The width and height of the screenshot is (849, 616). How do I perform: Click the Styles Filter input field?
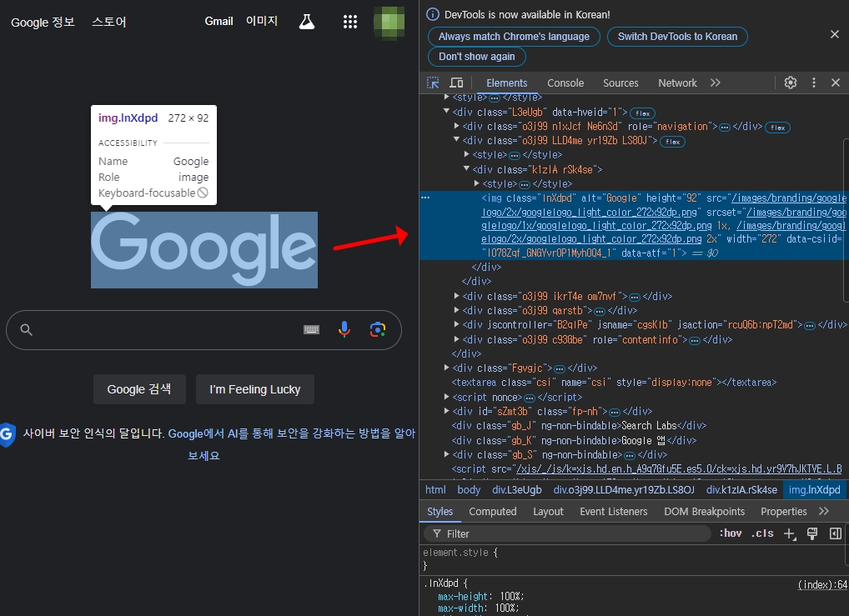click(567, 533)
